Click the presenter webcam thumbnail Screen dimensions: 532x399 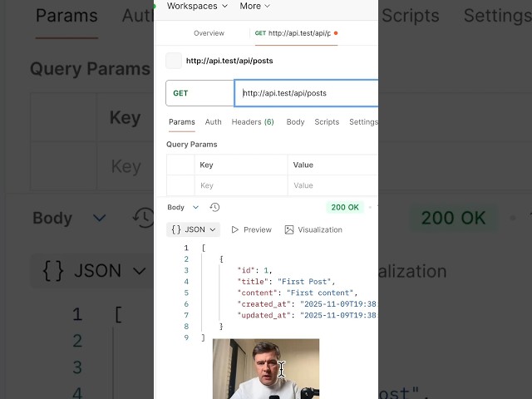[x=266, y=369]
